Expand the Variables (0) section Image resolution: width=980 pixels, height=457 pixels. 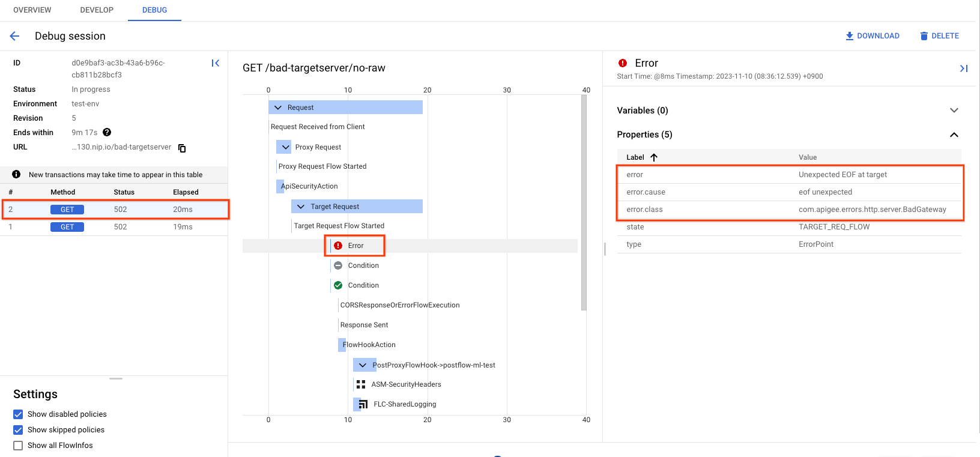[x=954, y=110]
